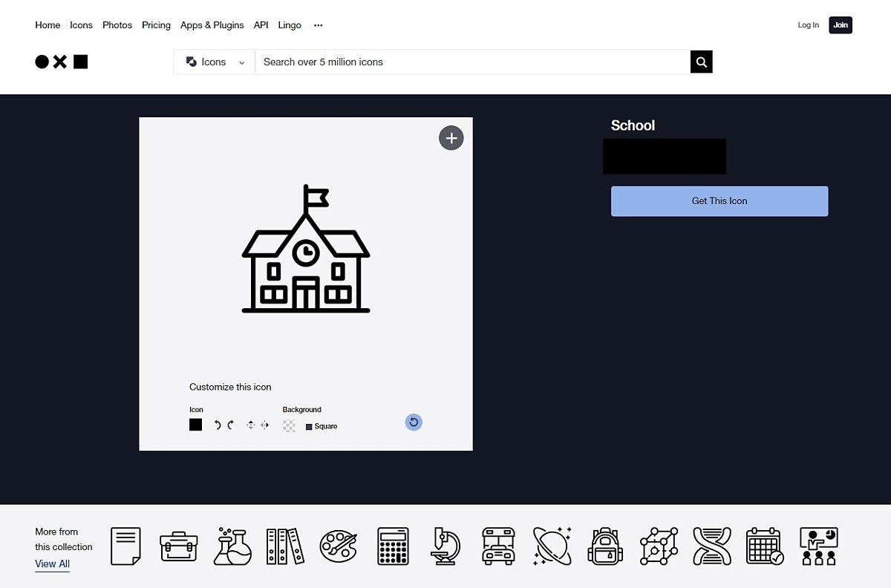891x588 pixels.
Task: Flip the icon horizontally
Action: click(264, 425)
